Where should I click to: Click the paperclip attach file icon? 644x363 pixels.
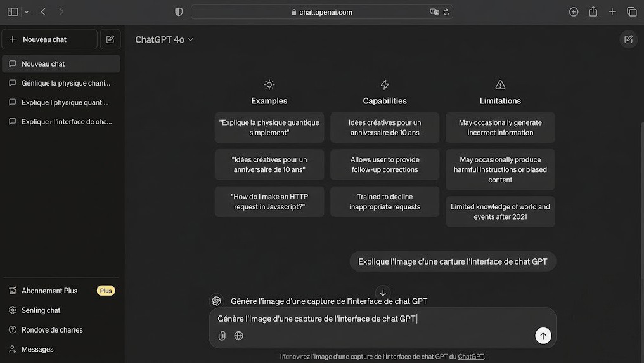coord(222,336)
